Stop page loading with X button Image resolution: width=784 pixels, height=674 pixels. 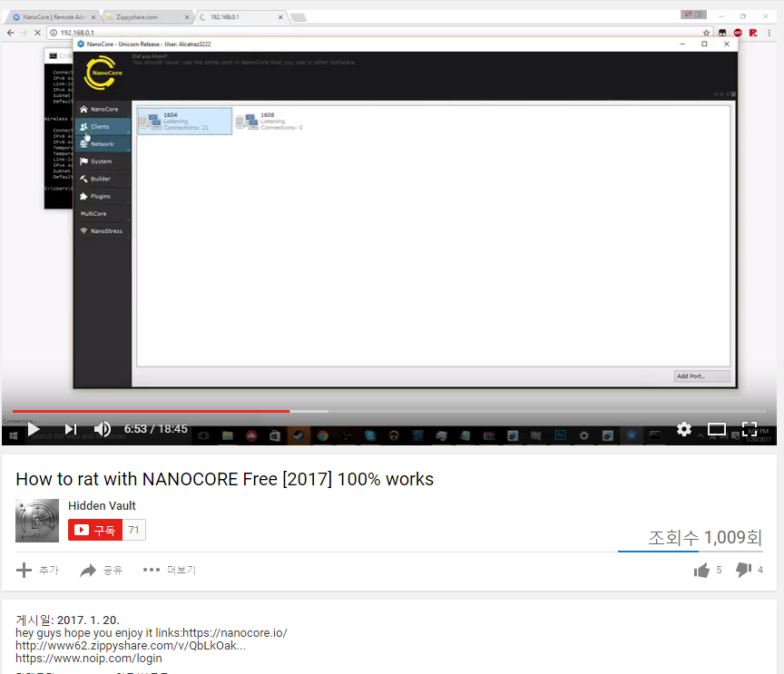point(37,33)
